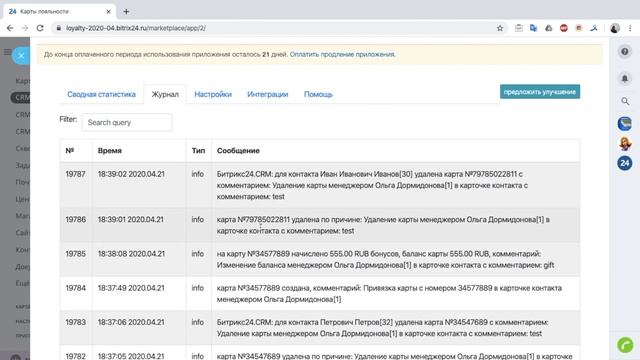
Task: Select log entry number 19785
Action: 76,254
